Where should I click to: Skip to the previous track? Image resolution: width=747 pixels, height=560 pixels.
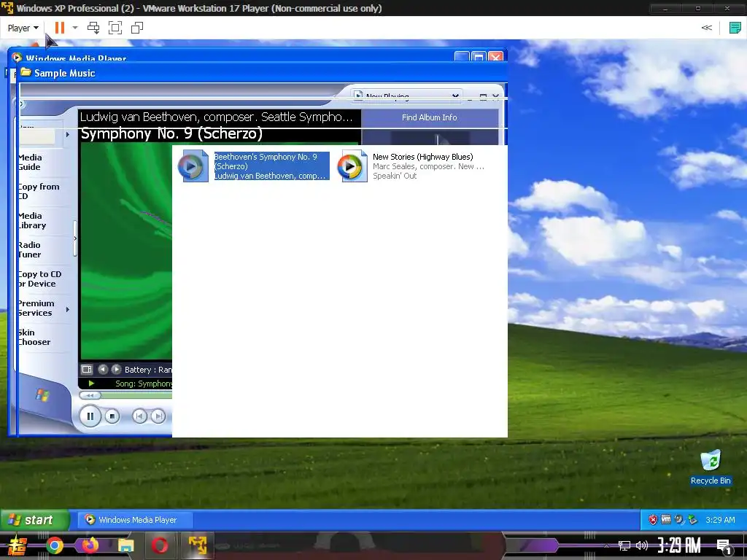click(139, 416)
